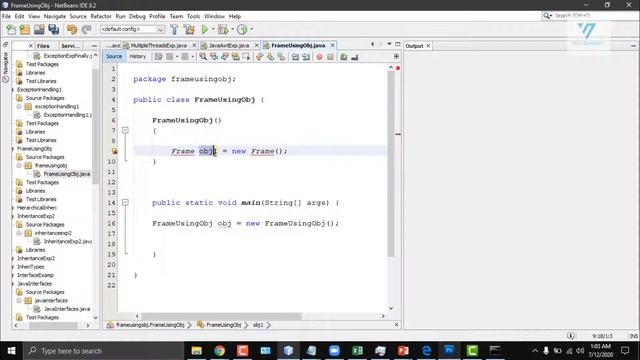Screen dimensions: 640x360
Task: Show opened documents list dropdown
Action: click(389, 44)
